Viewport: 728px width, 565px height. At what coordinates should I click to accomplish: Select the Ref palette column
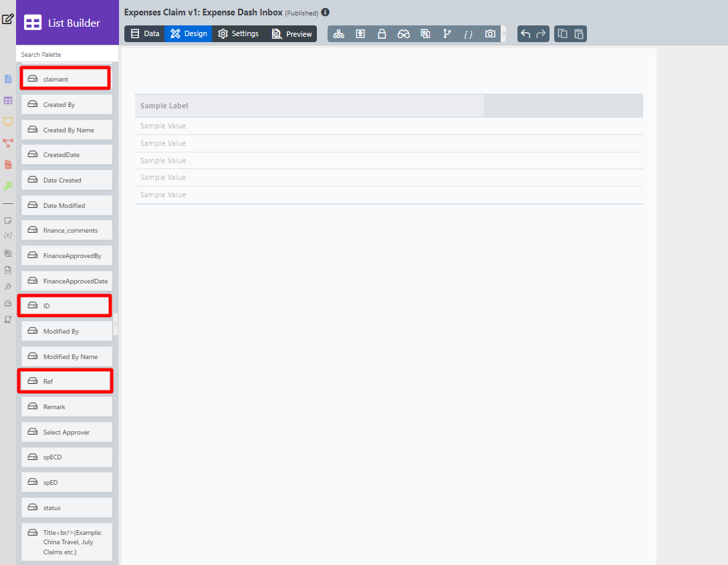65,381
